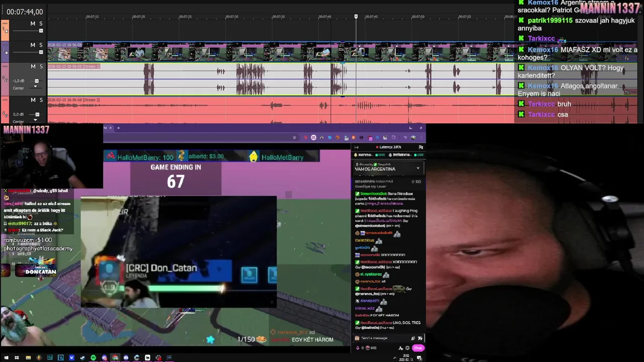Image resolution: width=644 pixels, height=362 pixels.
Task: Open video track 2 more-options dots
Action: [x=5, y=45]
